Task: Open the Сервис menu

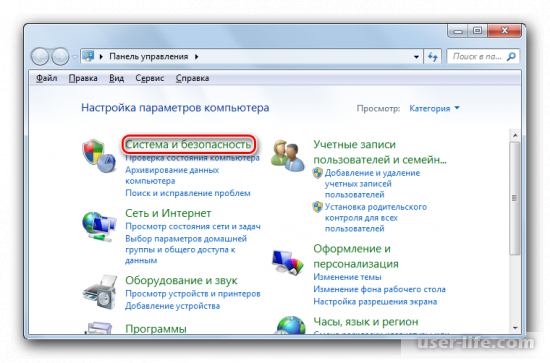Action: pyautogui.click(x=149, y=78)
